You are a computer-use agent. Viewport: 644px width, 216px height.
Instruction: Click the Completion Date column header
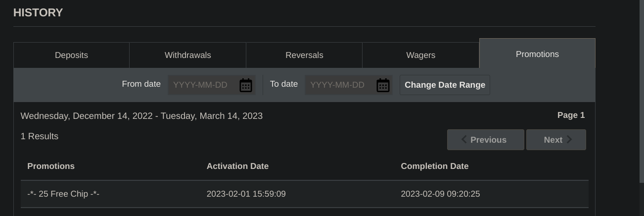[434, 166]
